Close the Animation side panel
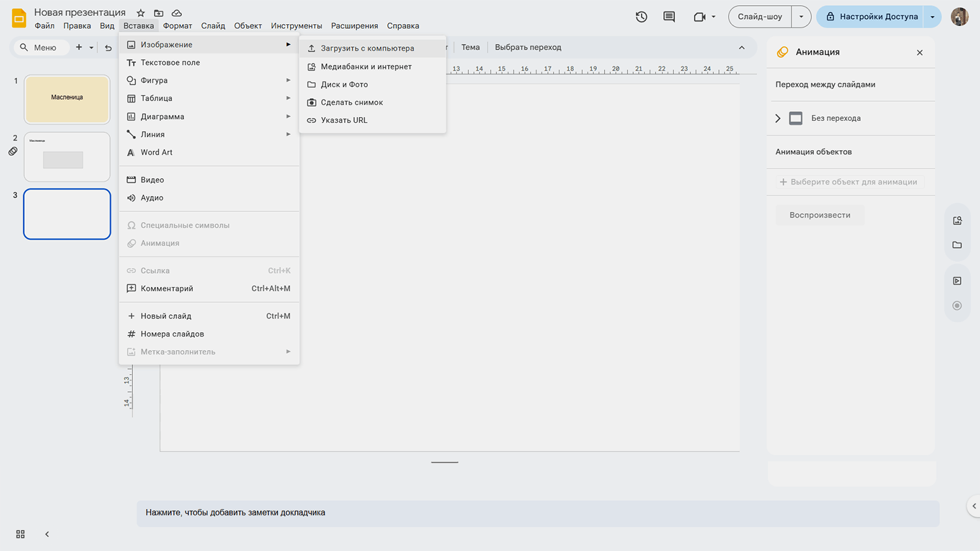The width and height of the screenshot is (980, 551). [920, 53]
